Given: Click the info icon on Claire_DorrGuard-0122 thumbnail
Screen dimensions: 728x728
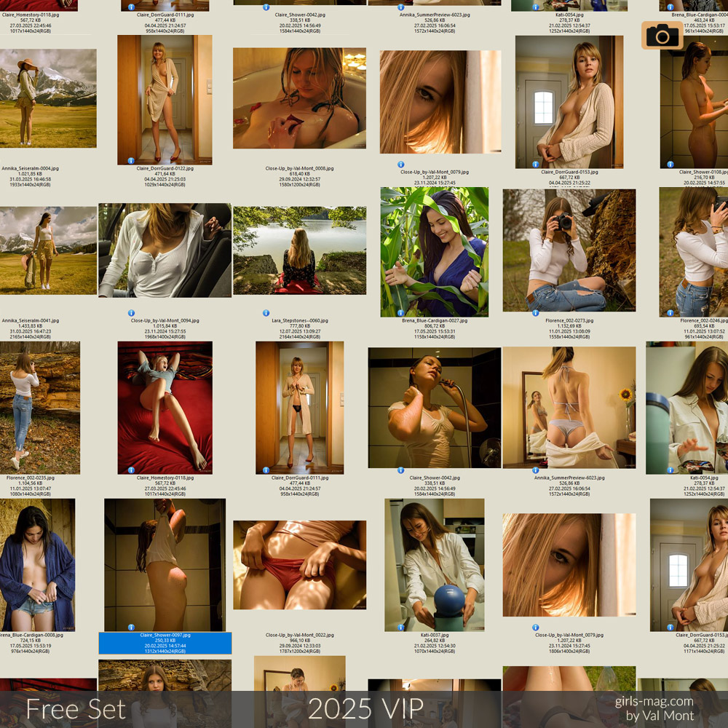Looking at the screenshot, I should click(131, 160).
